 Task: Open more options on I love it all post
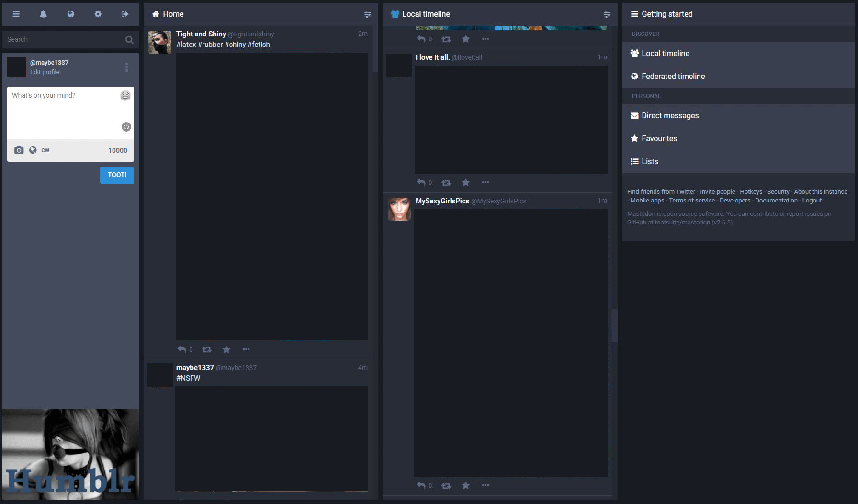(x=485, y=182)
